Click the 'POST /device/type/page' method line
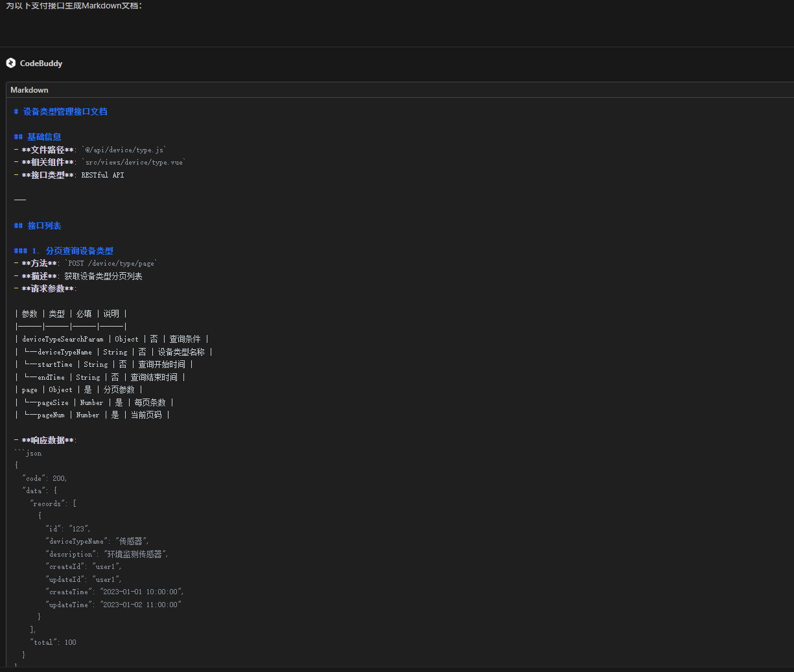The height and width of the screenshot is (672, 794). click(x=86, y=263)
